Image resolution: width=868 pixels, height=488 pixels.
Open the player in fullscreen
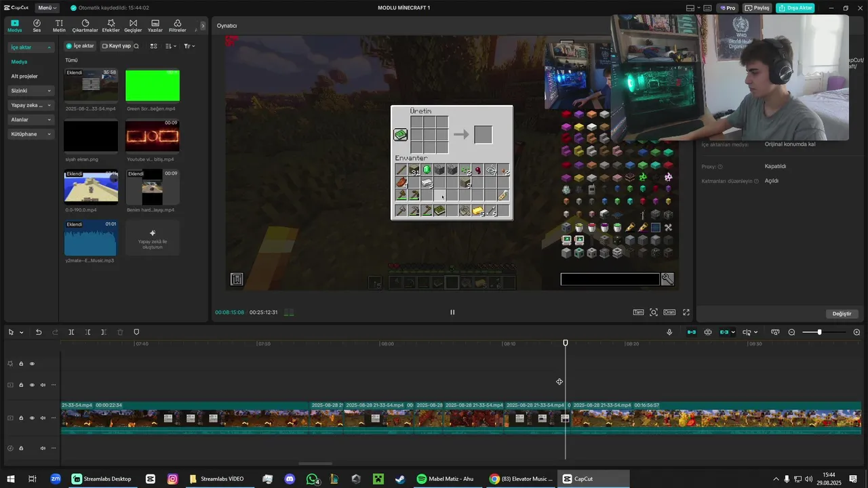pyautogui.click(x=686, y=312)
